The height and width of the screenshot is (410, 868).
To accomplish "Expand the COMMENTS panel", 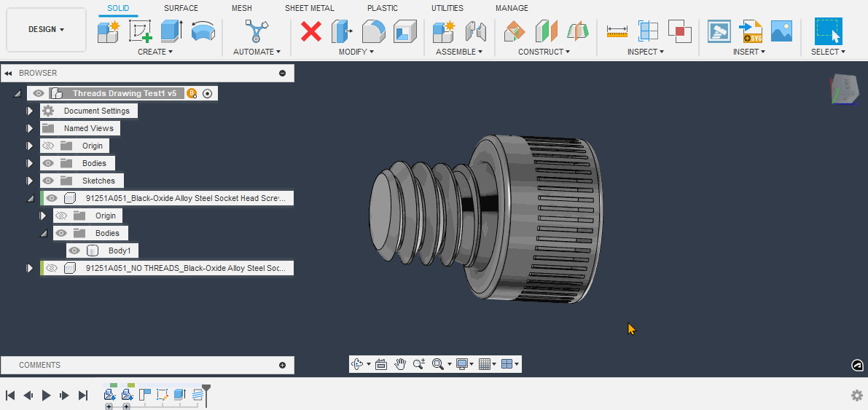I will tap(282, 365).
